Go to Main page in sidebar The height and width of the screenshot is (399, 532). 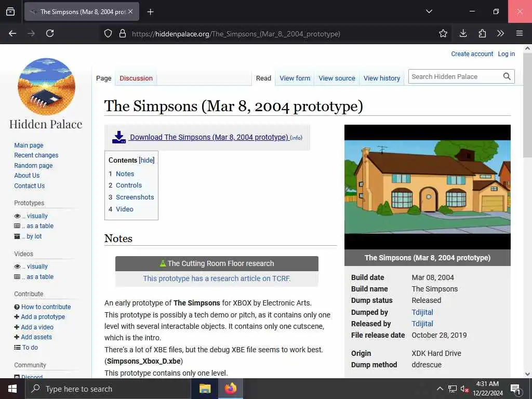(x=29, y=145)
